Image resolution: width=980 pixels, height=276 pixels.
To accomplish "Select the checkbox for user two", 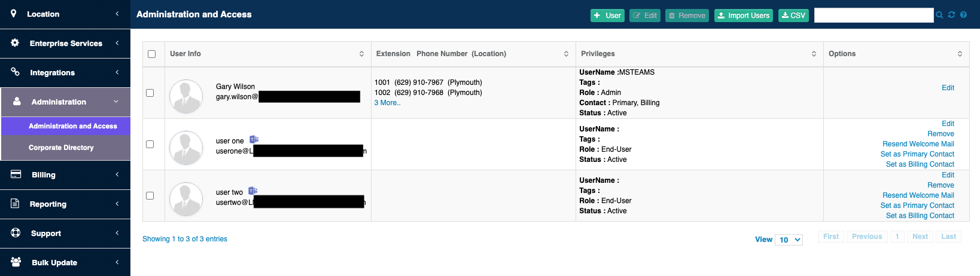I will click(150, 196).
